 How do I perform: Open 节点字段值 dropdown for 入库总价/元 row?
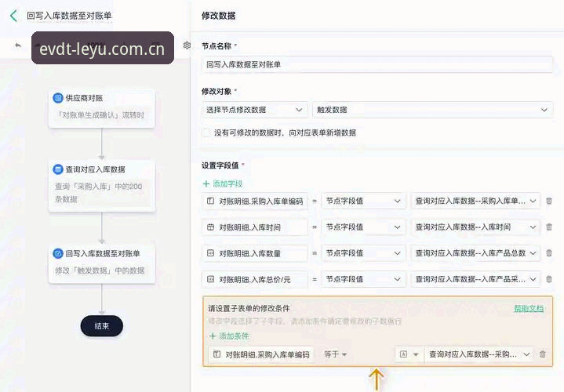tap(363, 279)
